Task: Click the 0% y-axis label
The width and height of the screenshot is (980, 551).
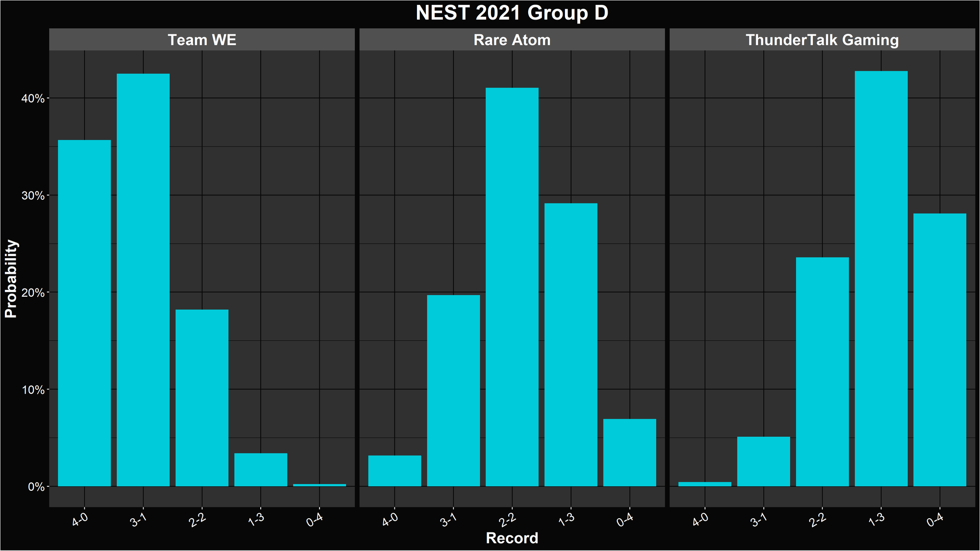Action: [x=36, y=487]
